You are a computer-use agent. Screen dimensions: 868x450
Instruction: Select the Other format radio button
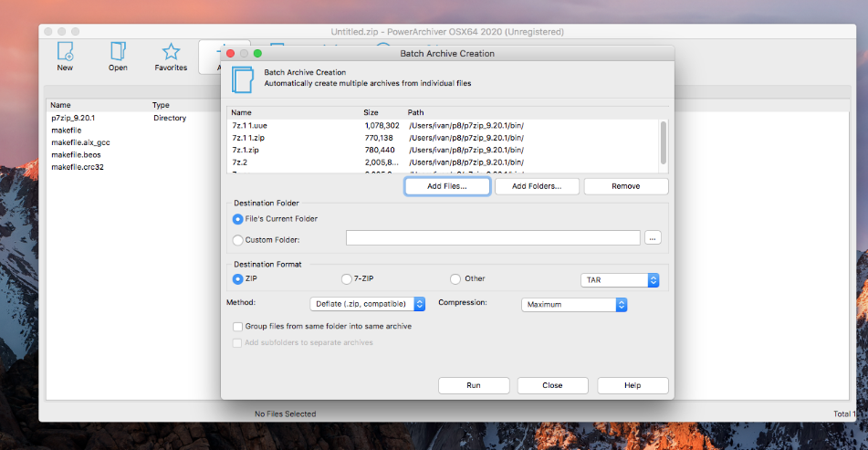455,278
